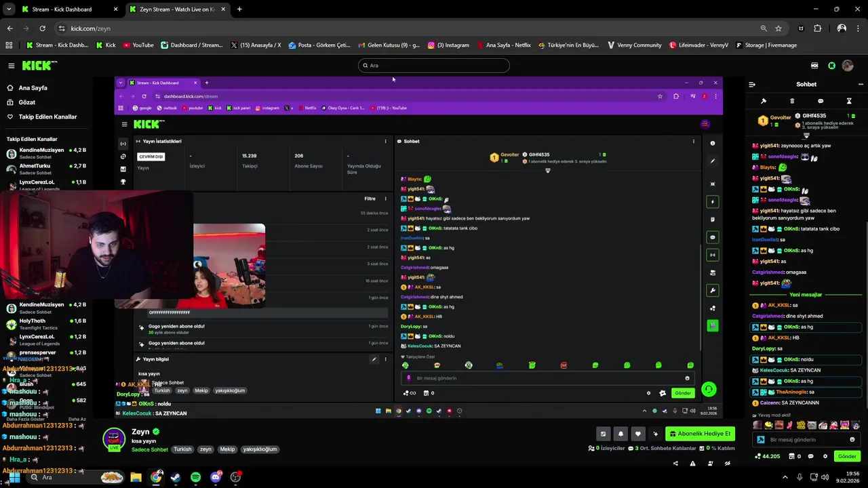Click Abonelik Hediye Et button
Viewport: 868px width, 488px height.
[x=701, y=434]
